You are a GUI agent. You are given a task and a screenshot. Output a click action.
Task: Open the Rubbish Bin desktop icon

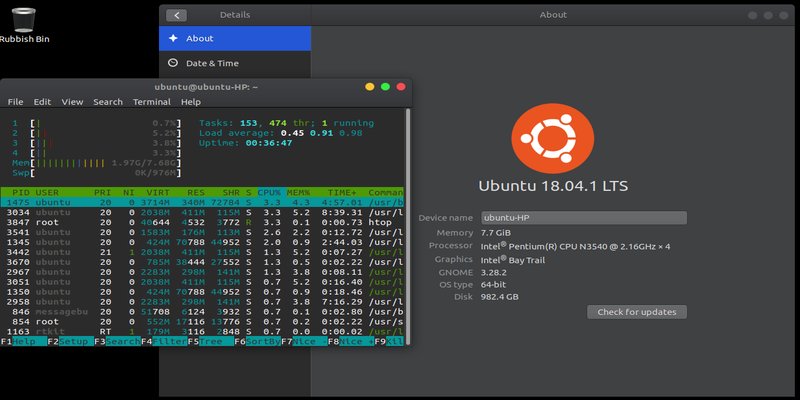[24, 18]
